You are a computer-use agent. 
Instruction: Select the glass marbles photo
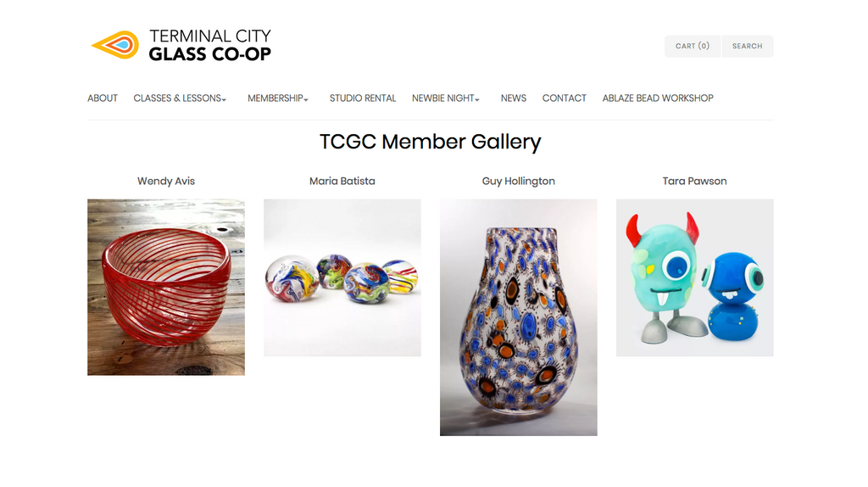pyautogui.click(x=342, y=277)
